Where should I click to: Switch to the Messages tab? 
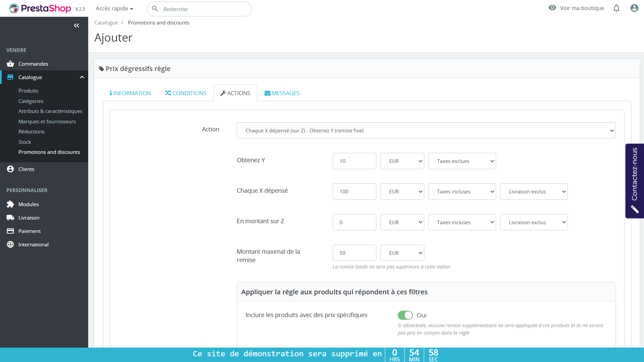(282, 93)
